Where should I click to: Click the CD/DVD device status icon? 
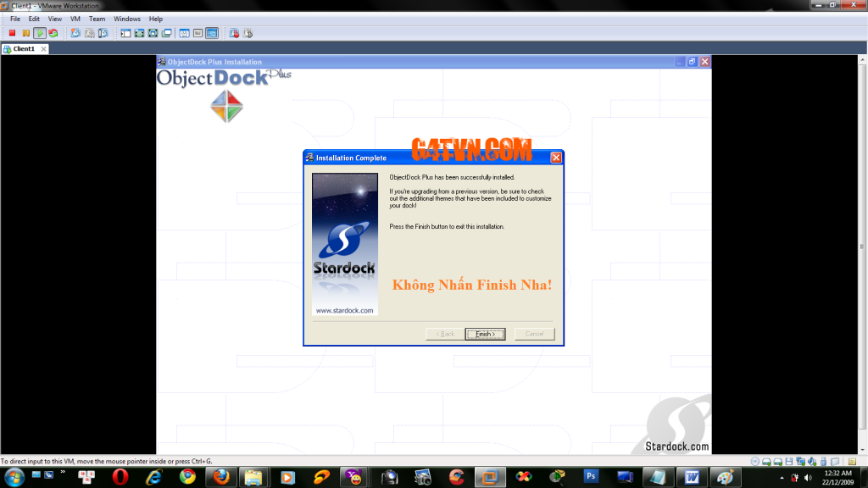pyautogui.click(x=755, y=462)
